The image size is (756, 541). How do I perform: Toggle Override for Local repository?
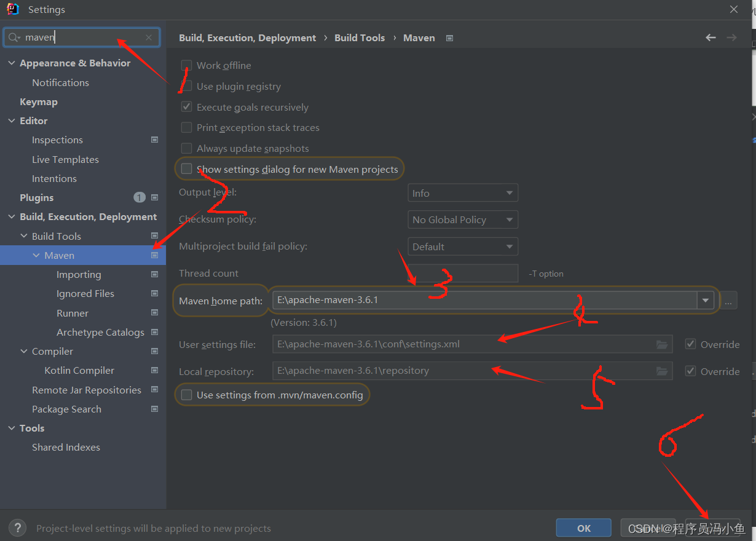click(691, 371)
